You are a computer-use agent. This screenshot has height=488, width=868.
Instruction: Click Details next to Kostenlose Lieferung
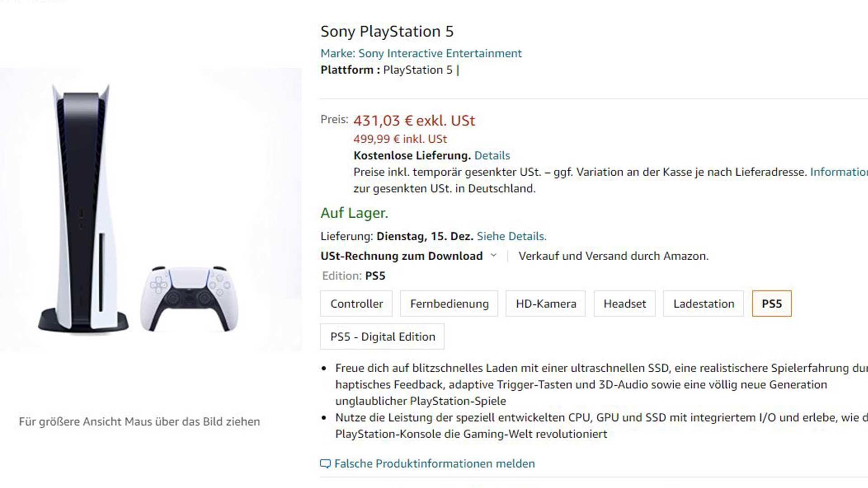492,155
